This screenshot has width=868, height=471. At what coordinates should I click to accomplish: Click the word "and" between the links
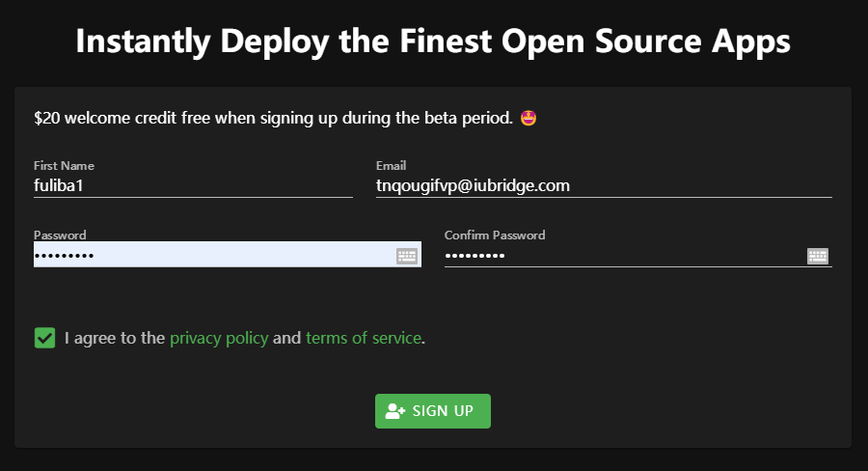point(286,338)
